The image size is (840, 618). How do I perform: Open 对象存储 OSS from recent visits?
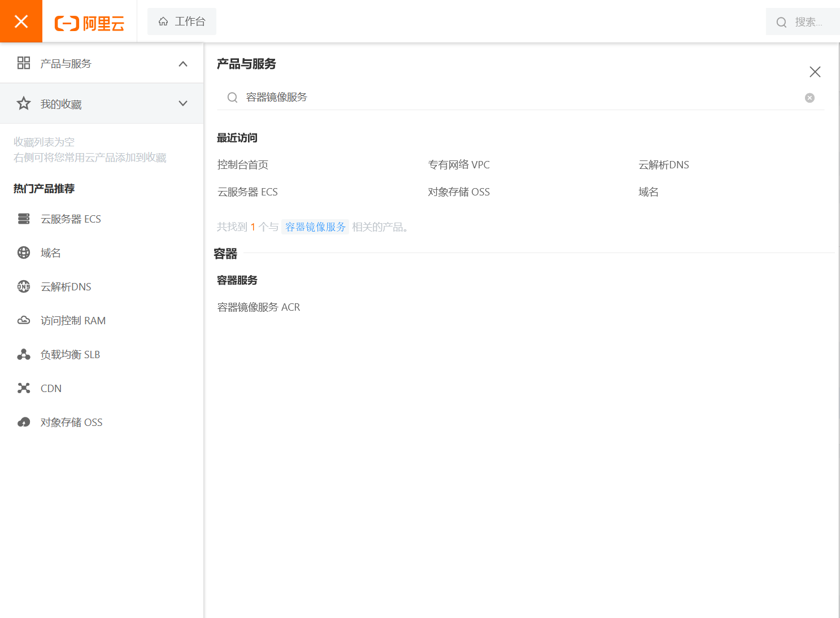pos(459,192)
